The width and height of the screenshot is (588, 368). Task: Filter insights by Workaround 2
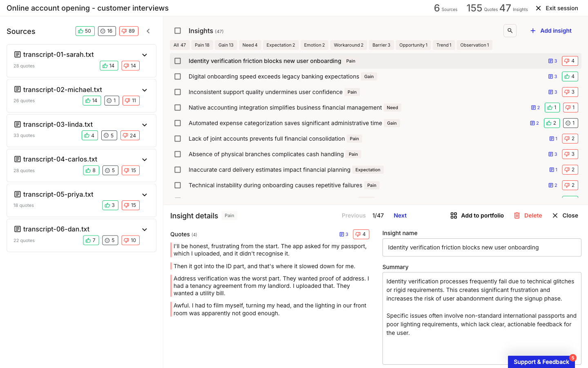point(348,45)
